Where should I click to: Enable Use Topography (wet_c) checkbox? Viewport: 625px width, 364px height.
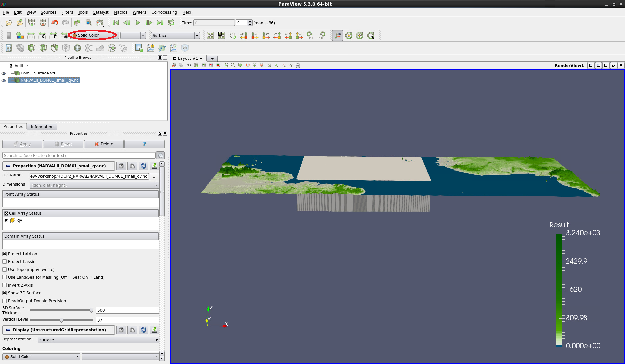[x=5, y=270]
